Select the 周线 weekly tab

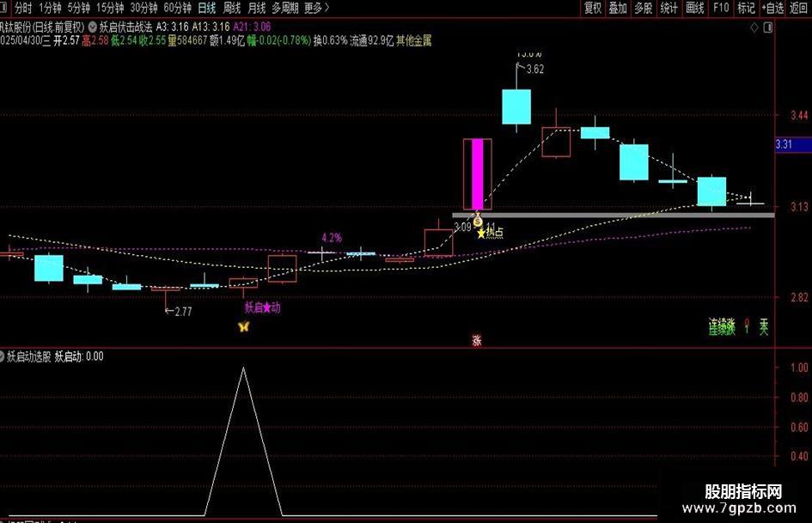click(232, 8)
